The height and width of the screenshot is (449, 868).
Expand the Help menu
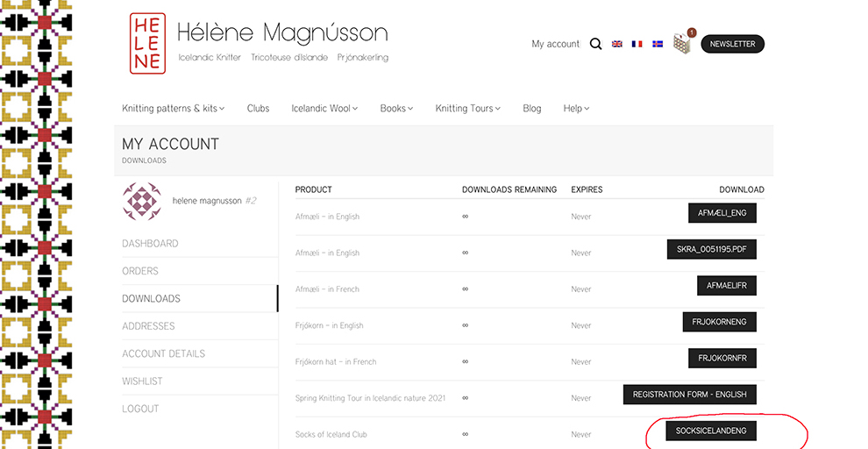(576, 109)
